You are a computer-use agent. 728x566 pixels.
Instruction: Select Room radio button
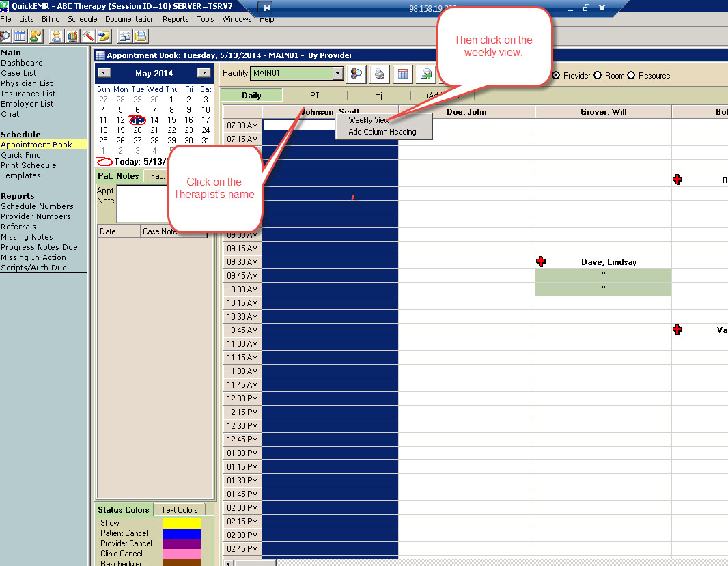pos(598,75)
